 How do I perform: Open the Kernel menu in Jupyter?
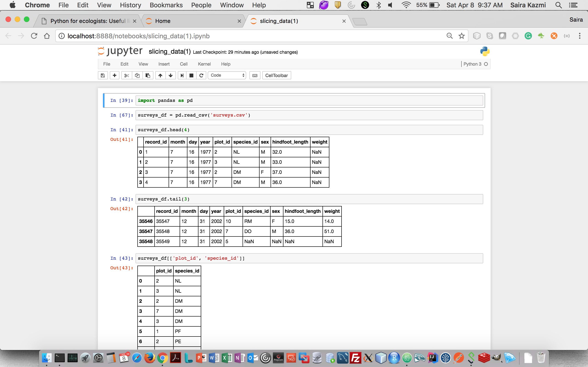point(204,64)
